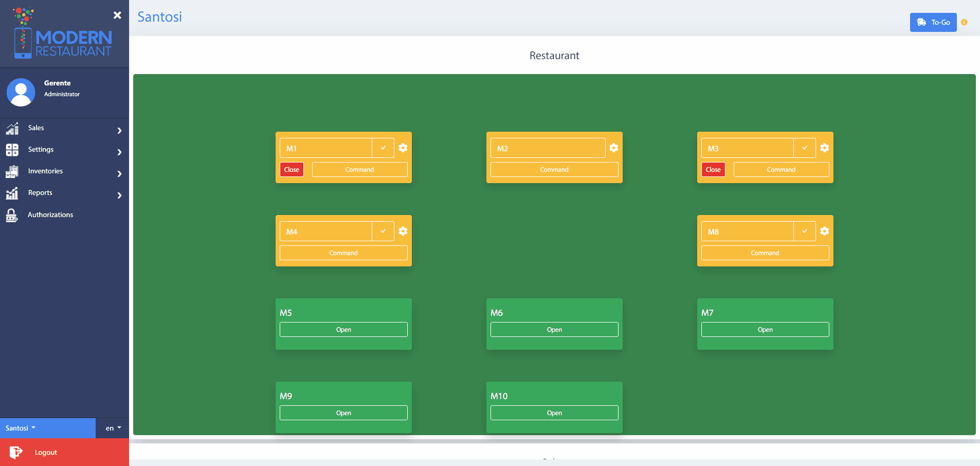The image size is (980, 466).
Task: Open table M3 settings gear
Action: [x=824, y=148]
